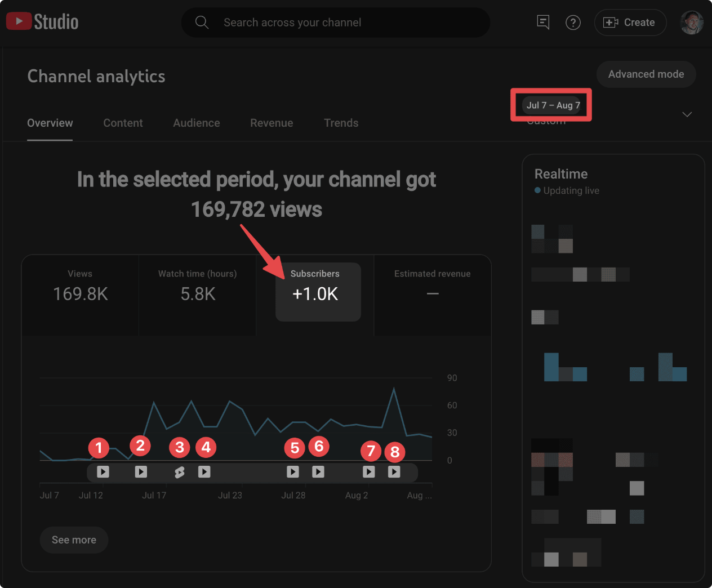This screenshot has width=712, height=588.
Task: Click the YouTube Studio logo
Action: click(x=42, y=22)
